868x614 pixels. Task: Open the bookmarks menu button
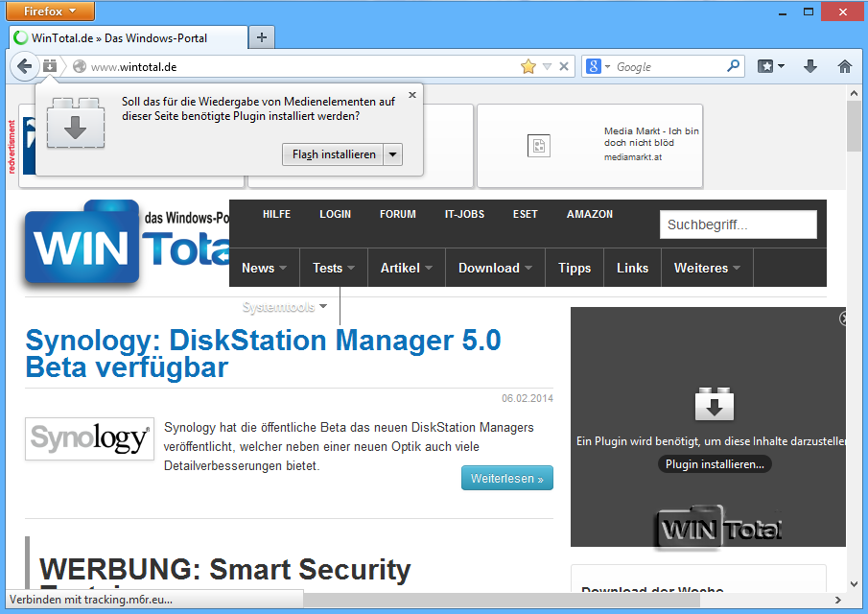[x=770, y=66]
